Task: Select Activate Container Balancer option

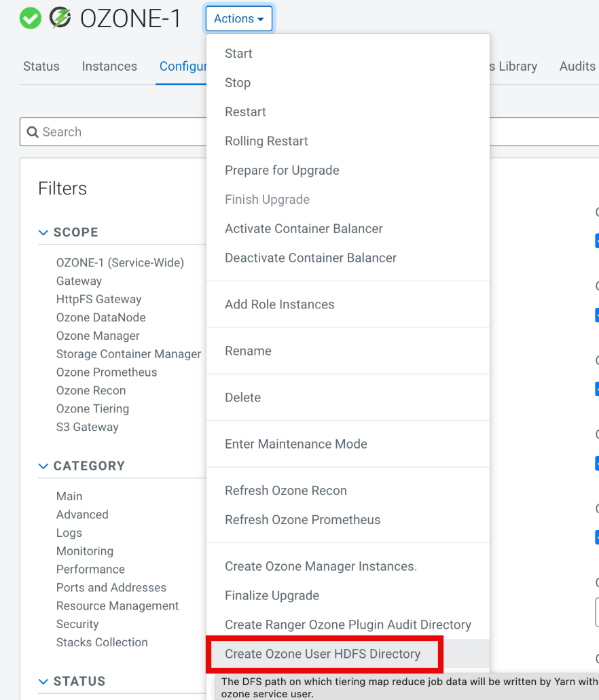Action: point(304,229)
